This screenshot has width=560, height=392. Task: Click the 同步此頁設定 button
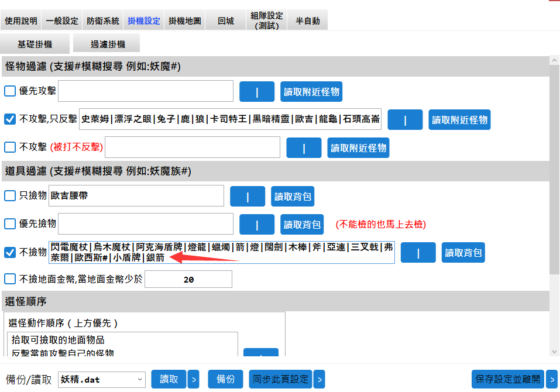click(280, 379)
